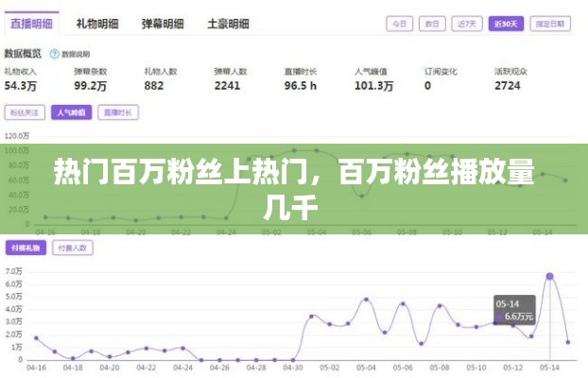The width and height of the screenshot is (588, 378).
Task: Click the 05-14 peak data point
Action: (x=549, y=276)
